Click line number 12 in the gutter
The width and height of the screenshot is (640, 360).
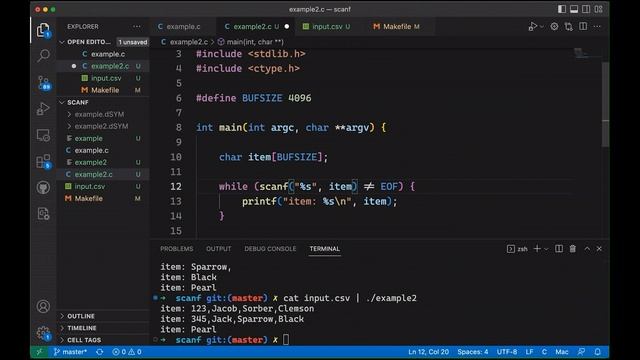(176, 187)
